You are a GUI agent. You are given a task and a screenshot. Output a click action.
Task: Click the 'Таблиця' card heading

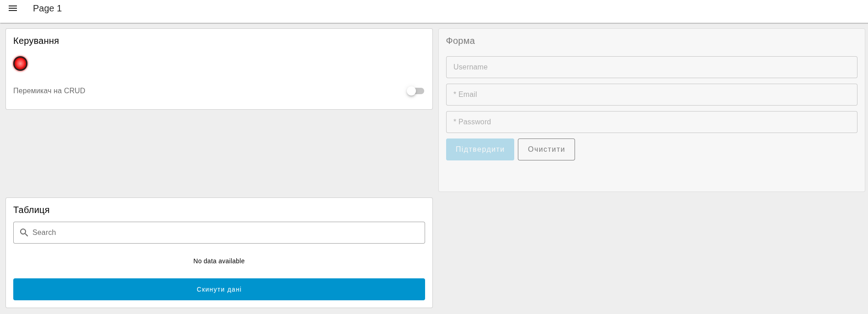(x=32, y=210)
